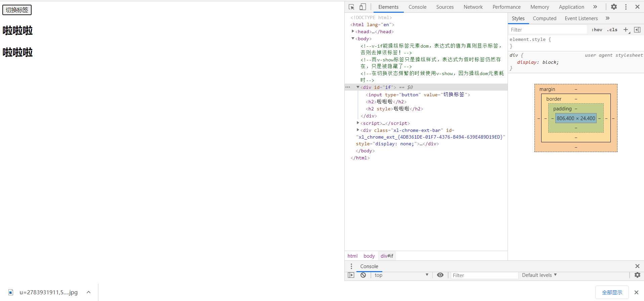Image resolution: width=644 pixels, height=301 pixels.
Task: Click the content size 806.400 × 24.400 box
Action: [x=576, y=118]
